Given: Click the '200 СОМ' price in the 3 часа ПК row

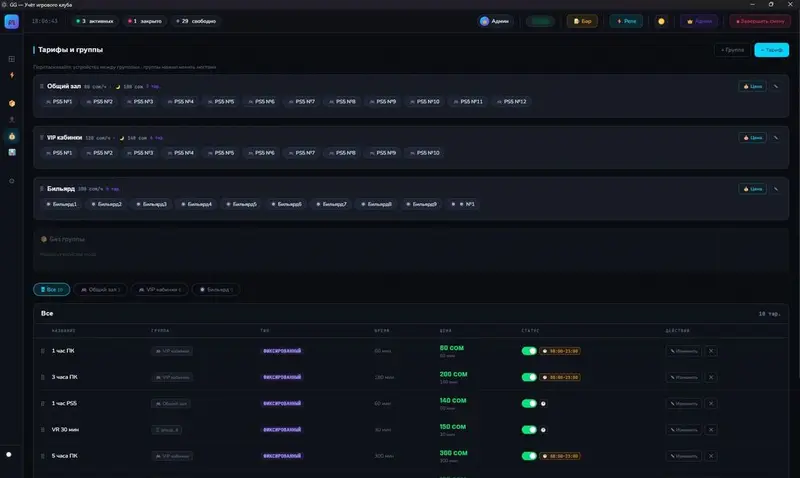Looking at the screenshot, I should tap(453, 374).
